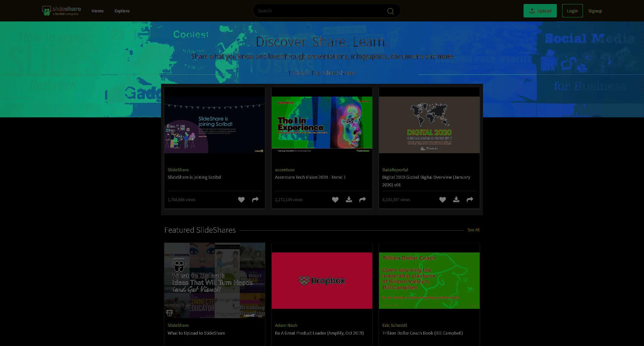Open the SlideShare author link on the SlideShare is joining Scribd card

[178, 170]
